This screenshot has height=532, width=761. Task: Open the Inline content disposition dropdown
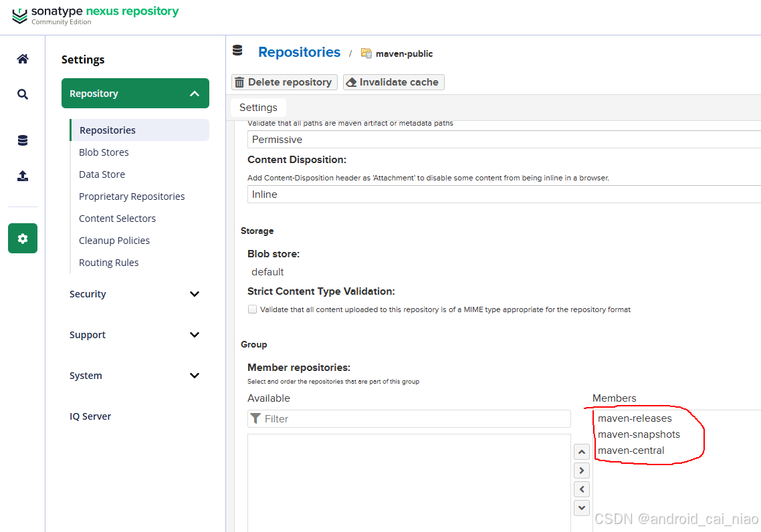tap(504, 194)
